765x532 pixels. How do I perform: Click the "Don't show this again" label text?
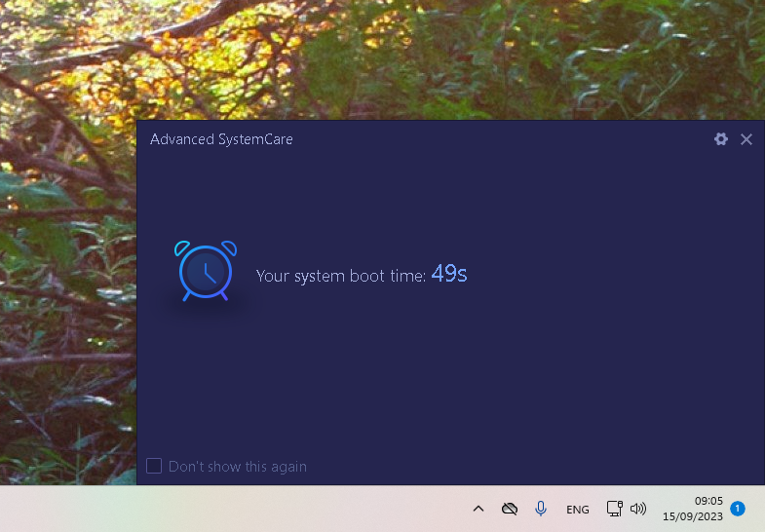(238, 467)
